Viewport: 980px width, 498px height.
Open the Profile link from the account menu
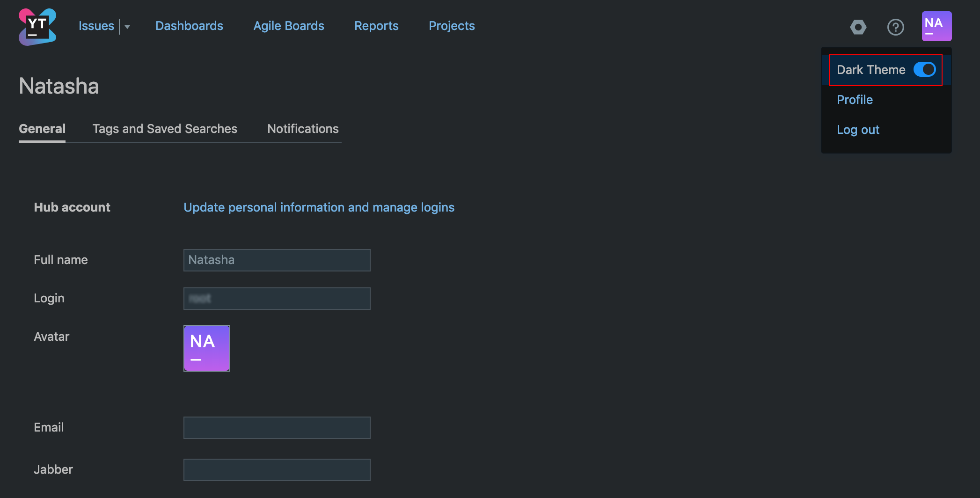point(855,100)
